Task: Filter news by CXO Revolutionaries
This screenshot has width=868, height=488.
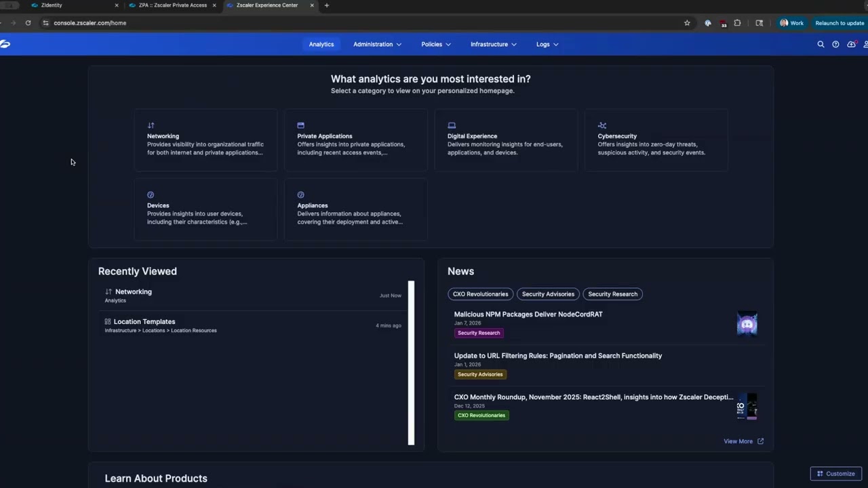Action: 481,294
